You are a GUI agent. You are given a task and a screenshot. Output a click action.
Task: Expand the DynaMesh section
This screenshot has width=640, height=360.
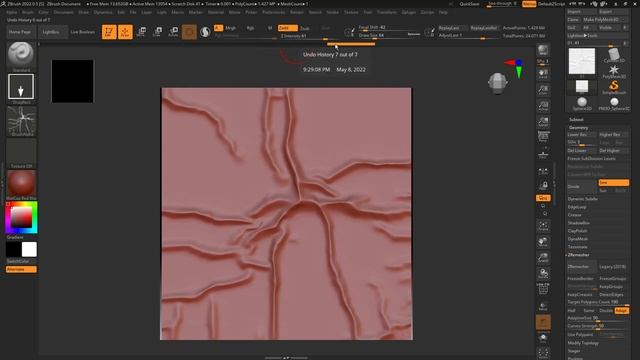coord(578,239)
